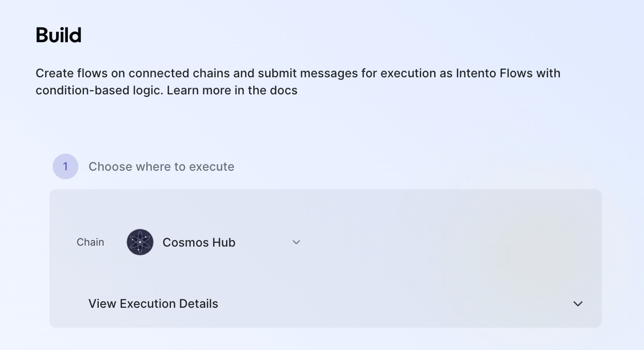644x350 pixels.
Task: Click the word Hub in the chain selector
Action: (224, 242)
